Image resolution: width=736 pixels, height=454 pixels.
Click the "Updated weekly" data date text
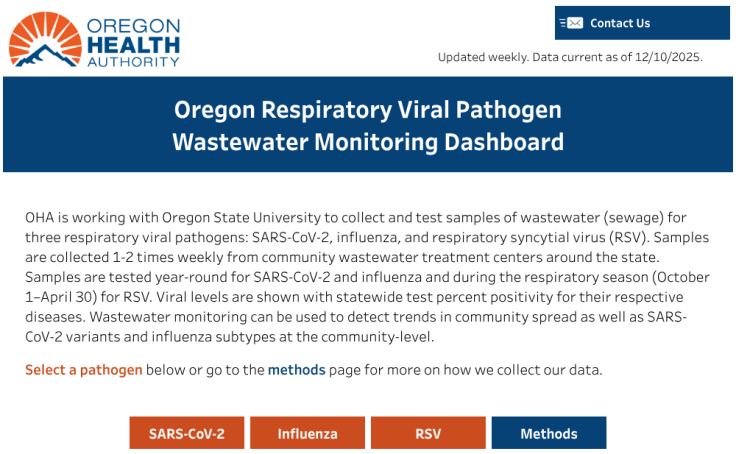click(570, 57)
